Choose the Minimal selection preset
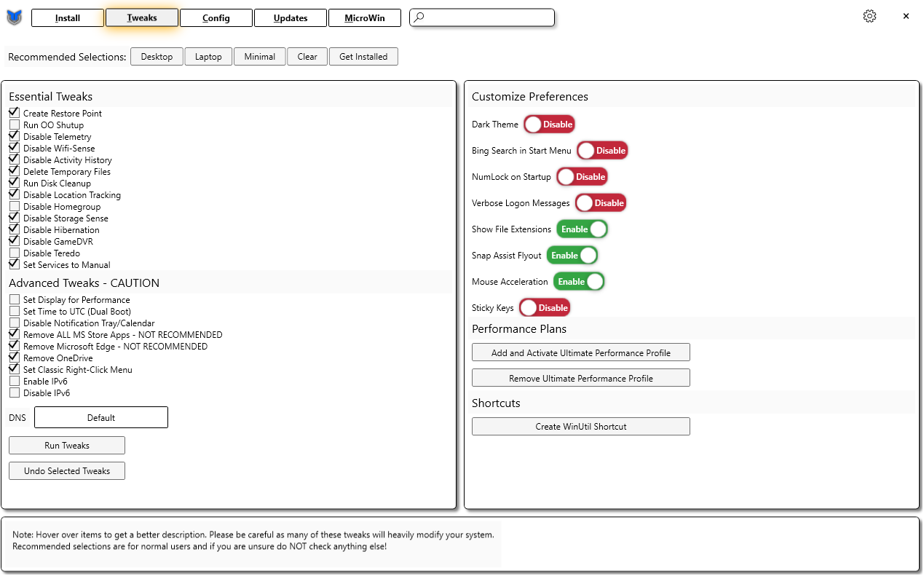Screen dimensions: 924x576 [x=260, y=57]
